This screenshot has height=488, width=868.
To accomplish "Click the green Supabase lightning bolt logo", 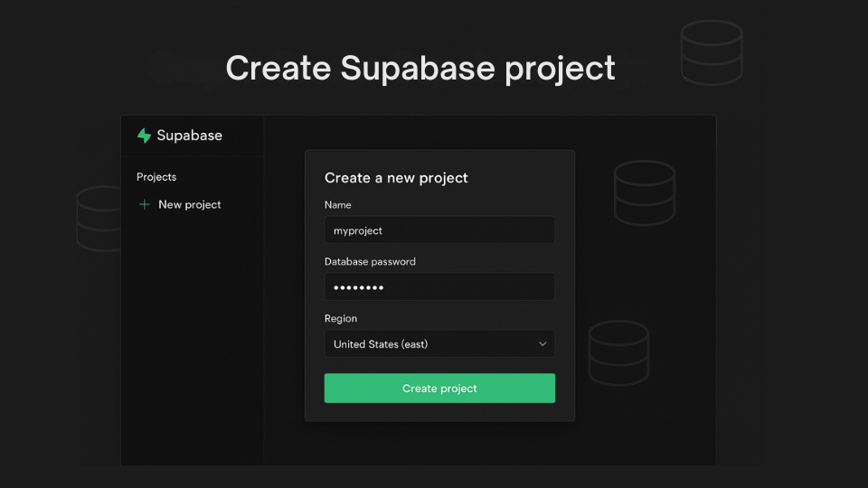I will click(144, 136).
